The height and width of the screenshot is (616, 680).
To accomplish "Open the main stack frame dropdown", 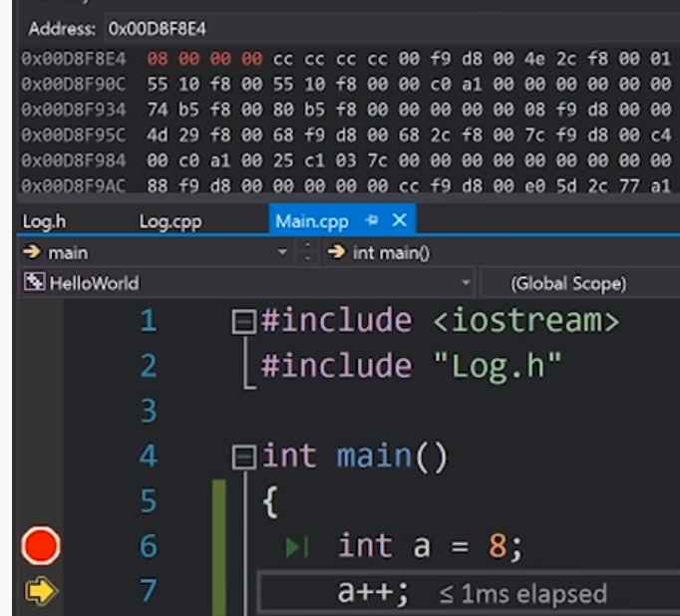I will (282, 252).
